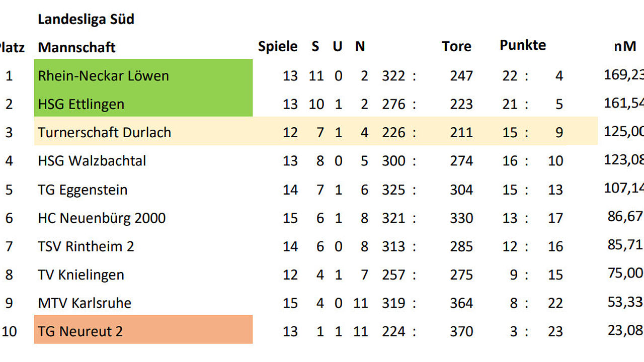Viewport: 644px width, 362px height.
Task: Click the Mannschaft column header
Action: 76,47
